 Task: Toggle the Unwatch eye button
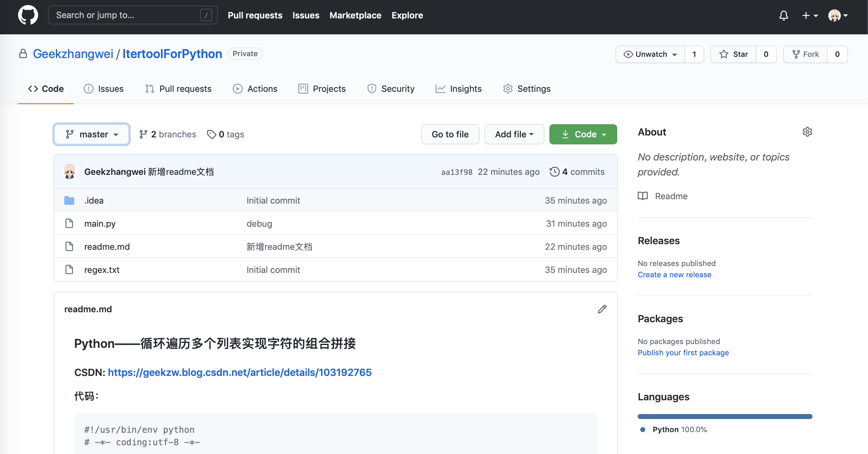click(650, 54)
